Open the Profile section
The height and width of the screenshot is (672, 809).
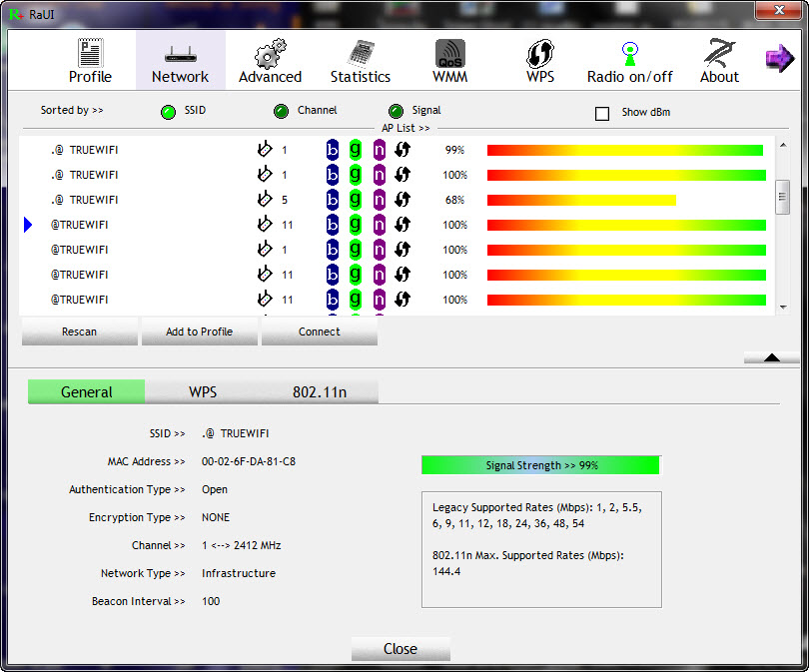(90, 61)
